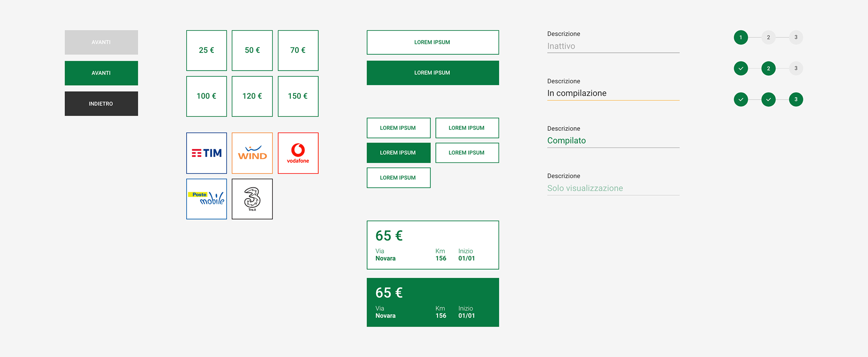The width and height of the screenshot is (868, 357).
Task: Select the WIND operator logo tile
Action: (252, 153)
